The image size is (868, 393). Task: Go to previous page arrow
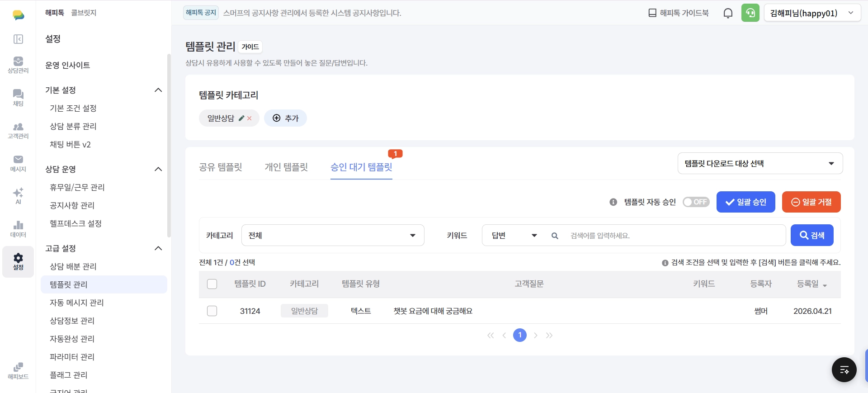pos(504,335)
